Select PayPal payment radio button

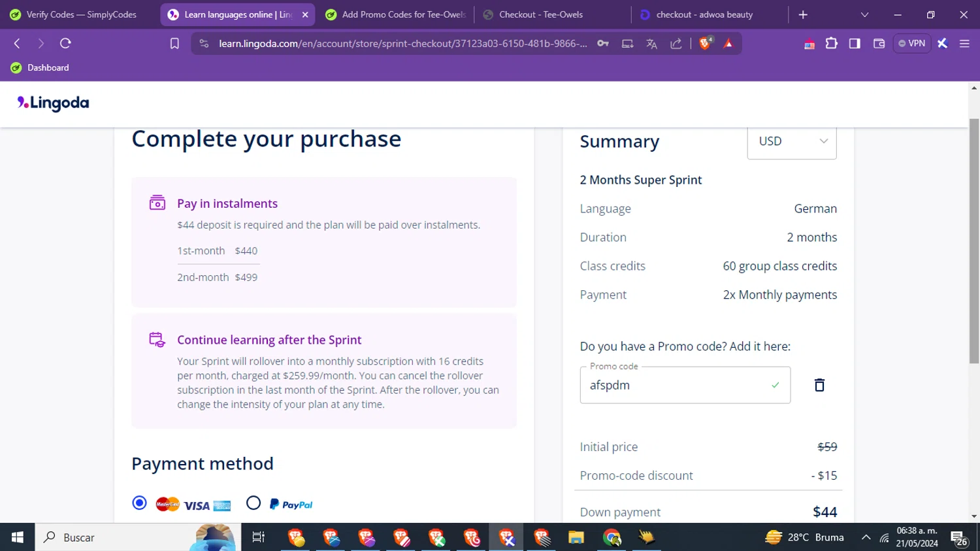pyautogui.click(x=253, y=503)
